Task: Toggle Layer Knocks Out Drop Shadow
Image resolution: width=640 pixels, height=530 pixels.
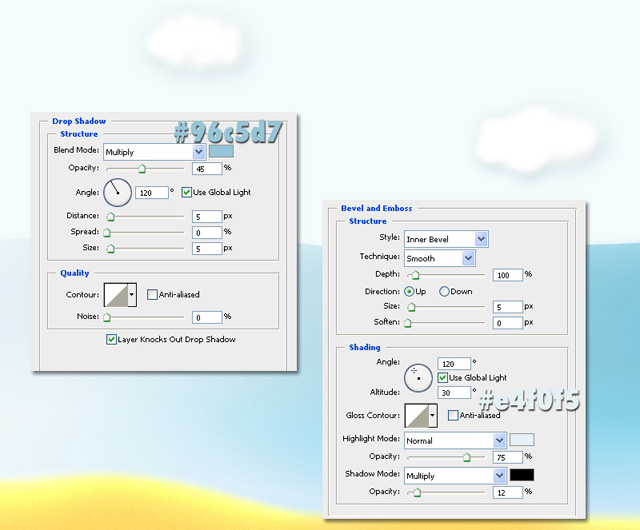Action: pos(111,339)
